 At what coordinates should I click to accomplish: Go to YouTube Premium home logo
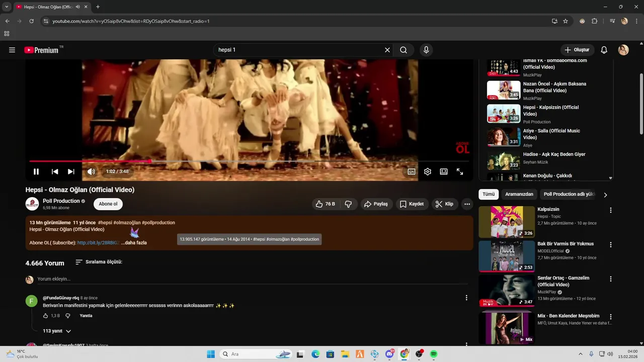(41, 50)
